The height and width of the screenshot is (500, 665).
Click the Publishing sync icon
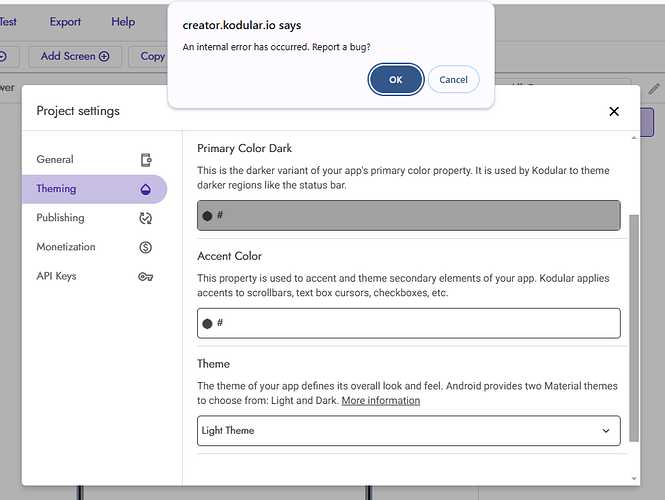click(x=146, y=218)
